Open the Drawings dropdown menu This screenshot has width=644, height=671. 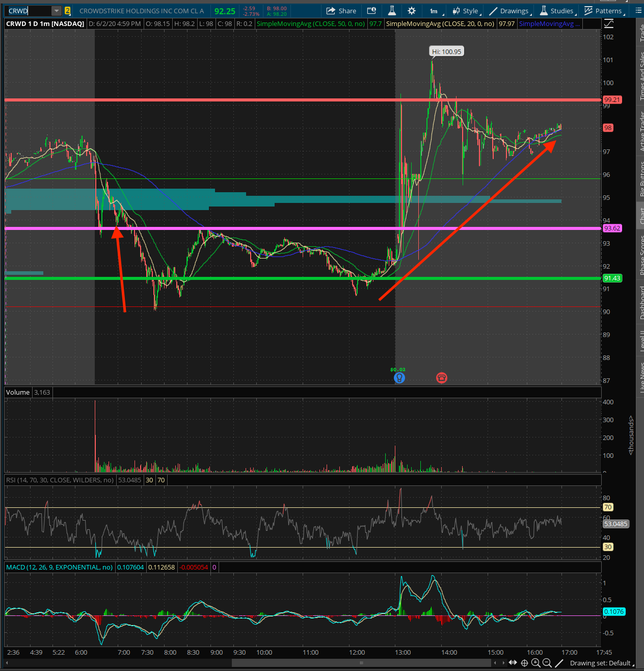(x=510, y=11)
